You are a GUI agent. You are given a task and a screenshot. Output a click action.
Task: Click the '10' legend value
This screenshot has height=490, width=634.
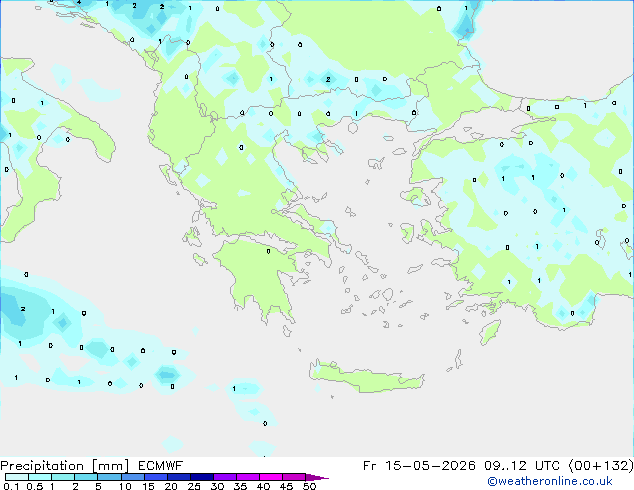(x=125, y=486)
